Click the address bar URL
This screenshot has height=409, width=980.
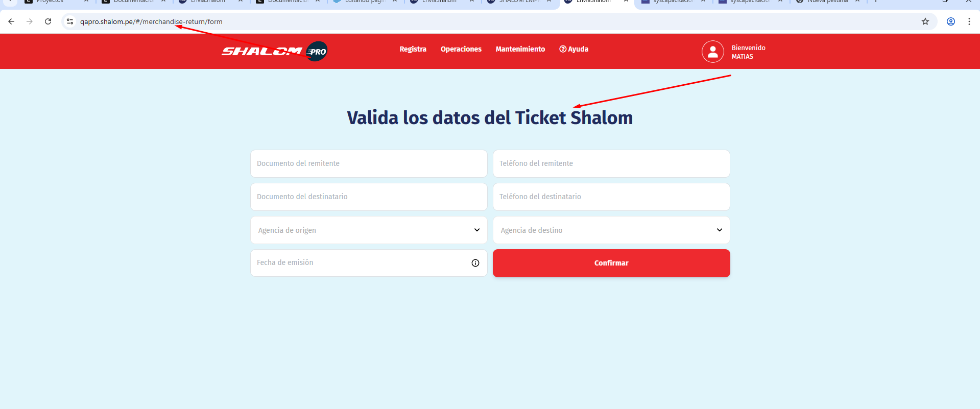tap(151, 21)
